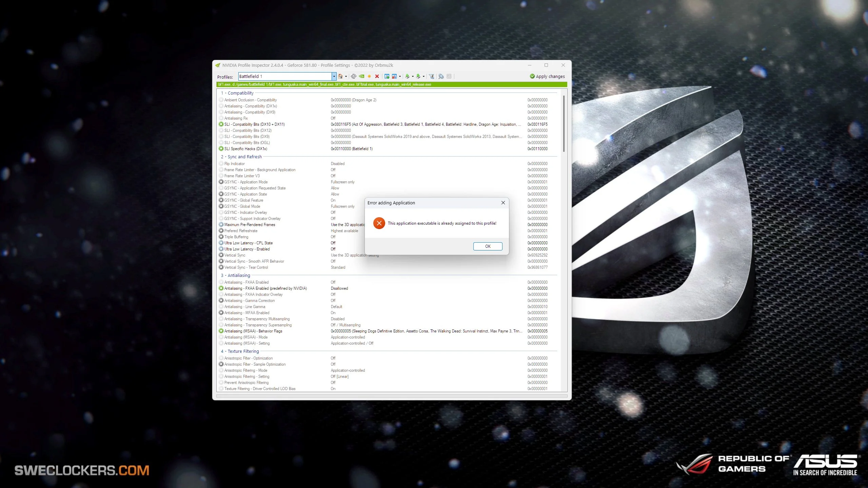Select SLI Specific Hacks (DX1x) setting row
This screenshot has width=868, height=488.
coord(246,149)
